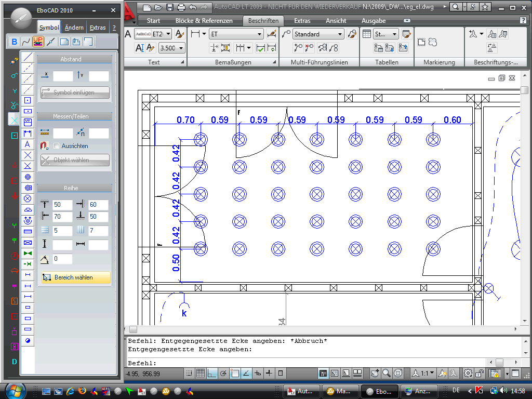Select the UP symbol category icon
532x399 pixels.
[x=38, y=42]
